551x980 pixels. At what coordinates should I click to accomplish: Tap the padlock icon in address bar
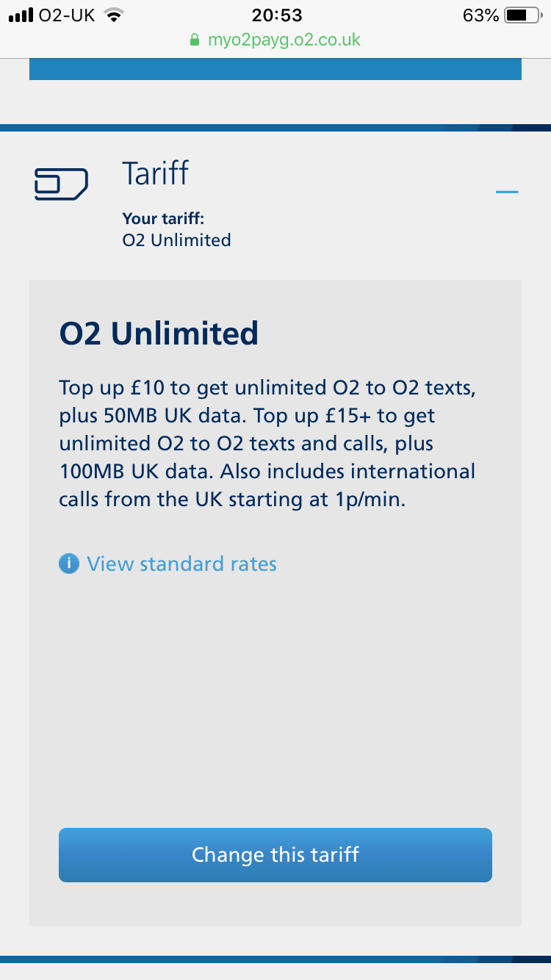(x=195, y=40)
